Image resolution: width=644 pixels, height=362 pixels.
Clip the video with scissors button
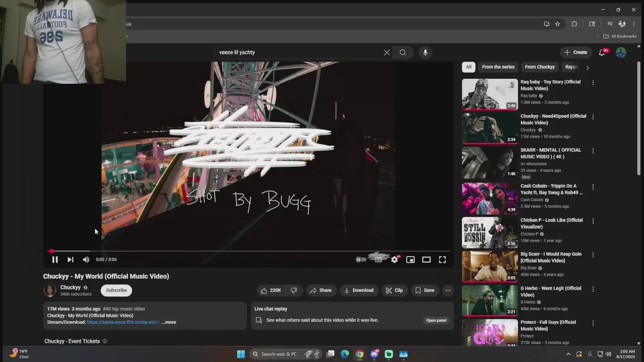394,290
